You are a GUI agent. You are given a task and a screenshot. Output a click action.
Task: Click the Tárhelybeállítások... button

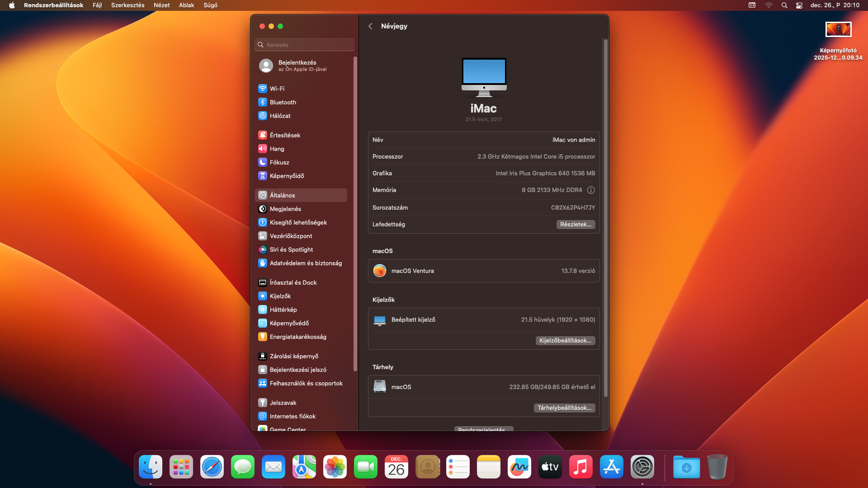pyautogui.click(x=564, y=408)
